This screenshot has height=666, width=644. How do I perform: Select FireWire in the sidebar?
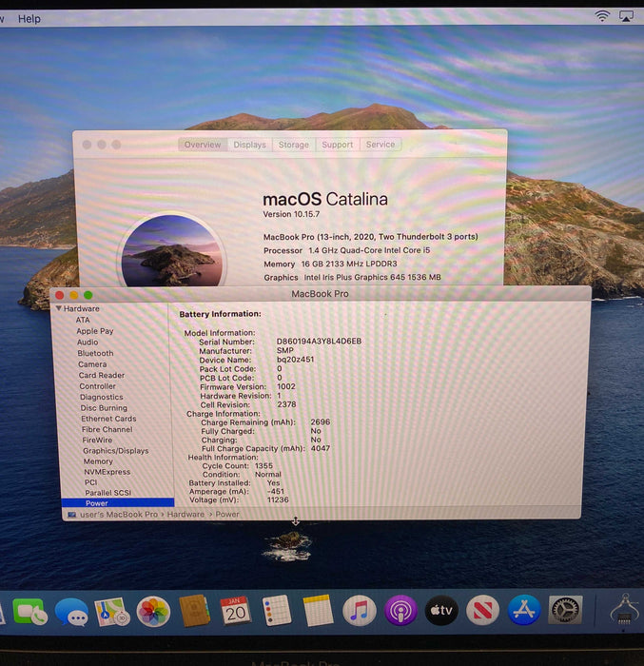point(97,440)
